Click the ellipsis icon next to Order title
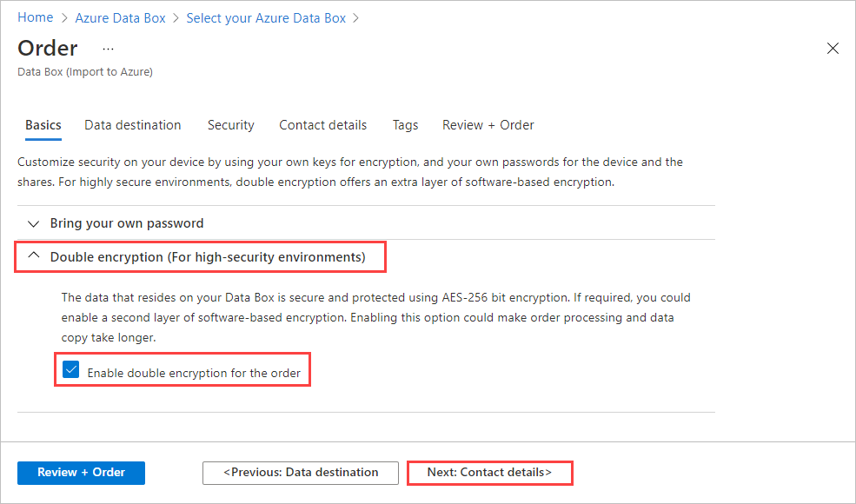Screen dimensions: 856x504 click(108, 50)
